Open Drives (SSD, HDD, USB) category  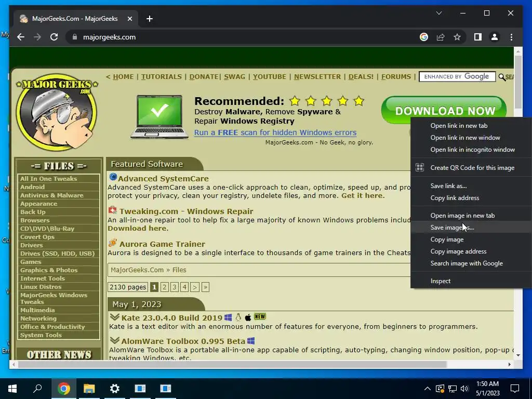(x=57, y=254)
